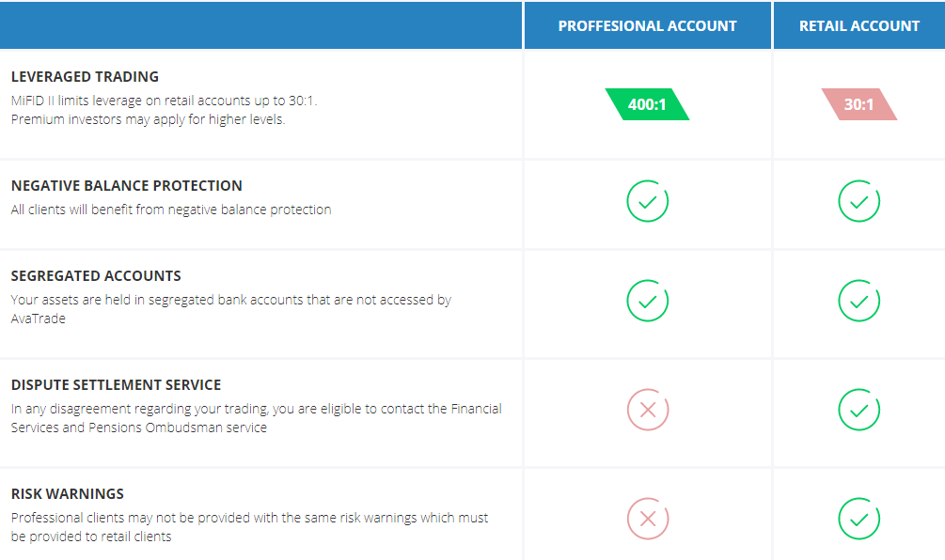Click the Risk Warnings heading
Screen dimensions: 945x560
[x=68, y=494]
